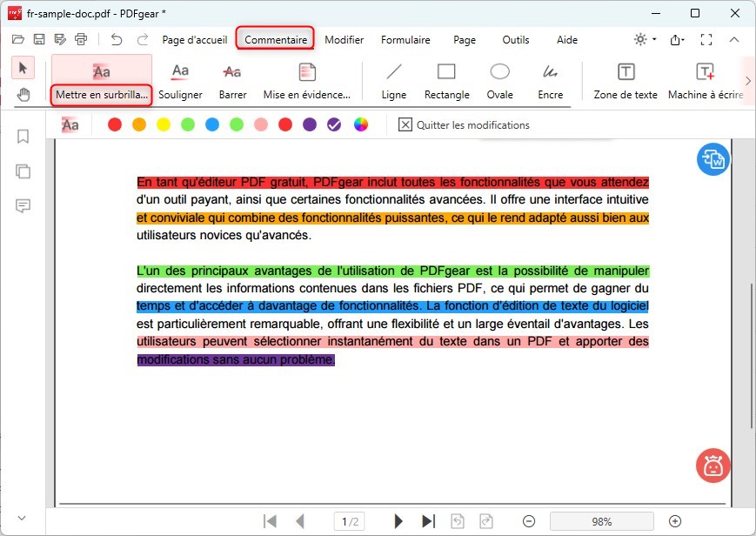Select the Souligner underline tool
The height and width of the screenshot is (536, 756).
pyautogui.click(x=180, y=81)
